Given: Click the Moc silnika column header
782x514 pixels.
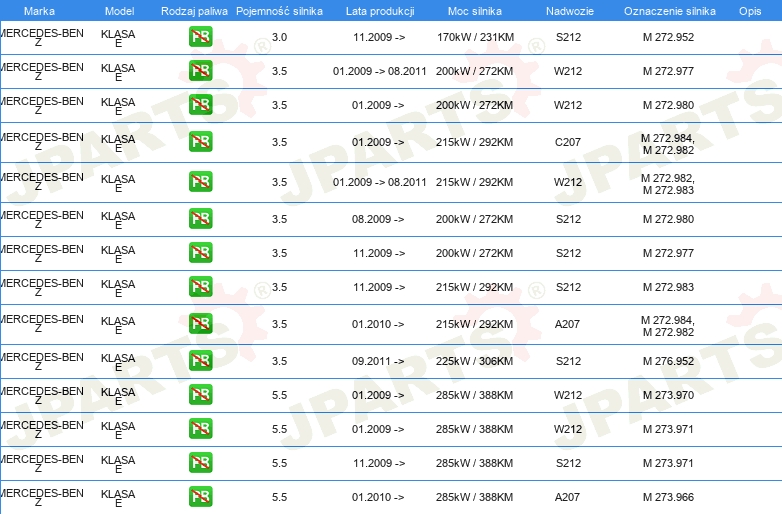Looking at the screenshot, I should (x=475, y=11).
